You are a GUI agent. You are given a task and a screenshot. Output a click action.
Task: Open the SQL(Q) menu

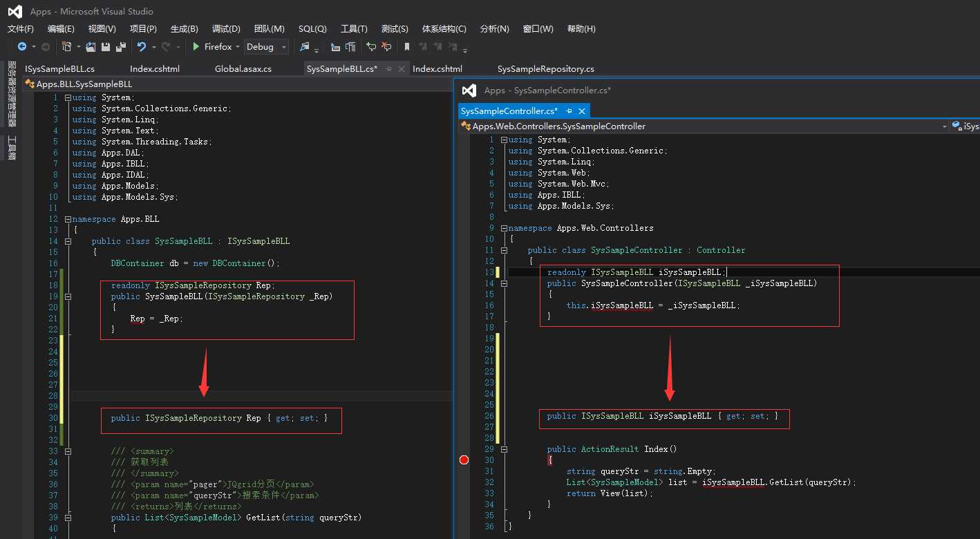[x=312, y=29]
